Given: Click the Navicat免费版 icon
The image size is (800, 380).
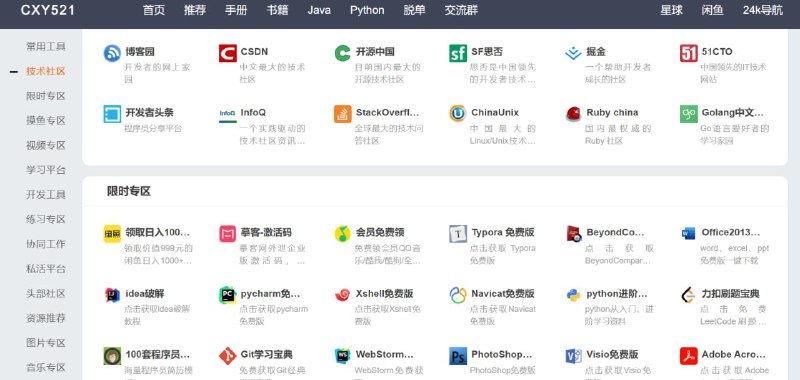Looking at the screenshot, I should click(x=458, y=295).
